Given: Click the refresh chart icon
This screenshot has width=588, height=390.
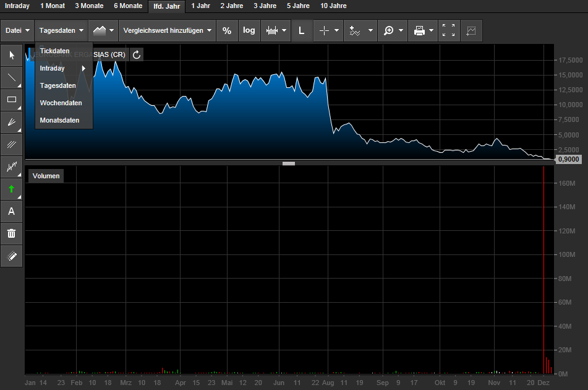Looking at the screenshot, I should (136, 54).
